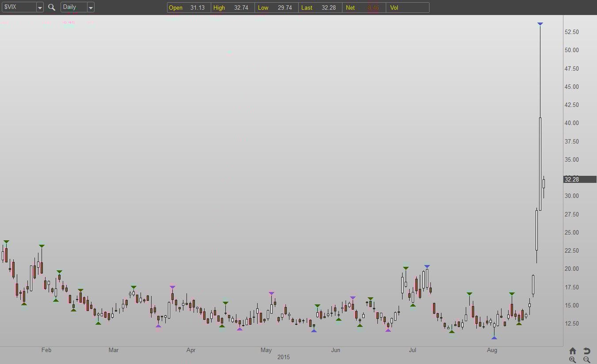Image resolution: width=597 pixels, height=364 pixels.
Task: Click the symbol search magnifier icon
Action: (52, 8)
